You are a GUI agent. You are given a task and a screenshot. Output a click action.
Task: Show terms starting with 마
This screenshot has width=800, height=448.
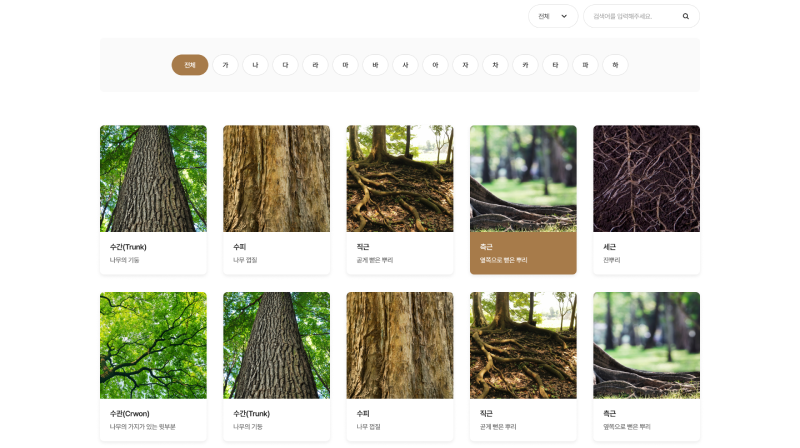(x=345, y=65)
